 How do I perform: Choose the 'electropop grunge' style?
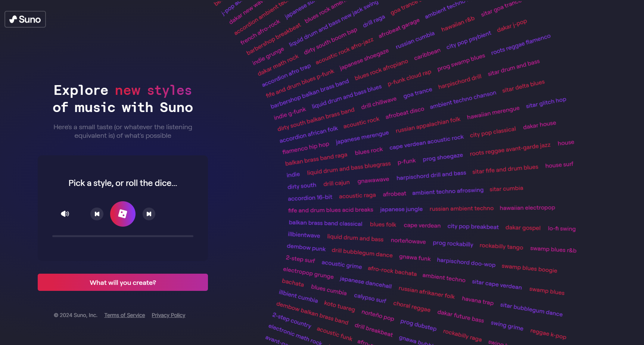click(308, 273)
